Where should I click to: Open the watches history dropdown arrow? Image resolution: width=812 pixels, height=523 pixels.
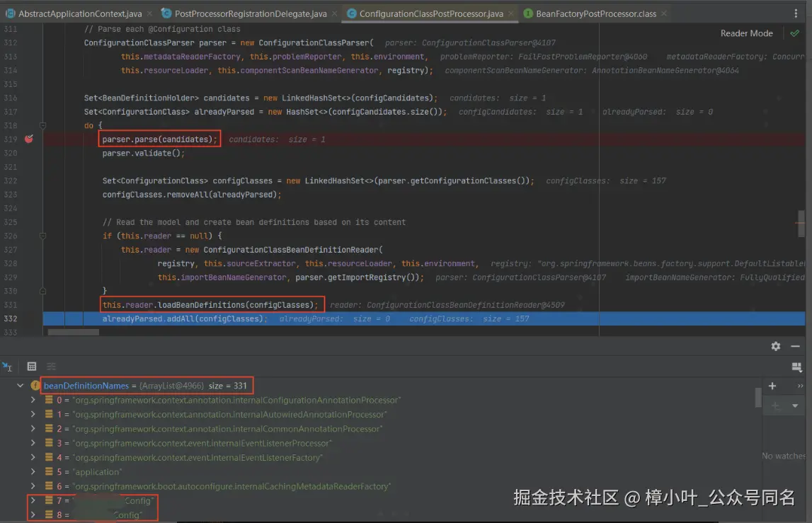pyautogui.click(x=795, y=406)
